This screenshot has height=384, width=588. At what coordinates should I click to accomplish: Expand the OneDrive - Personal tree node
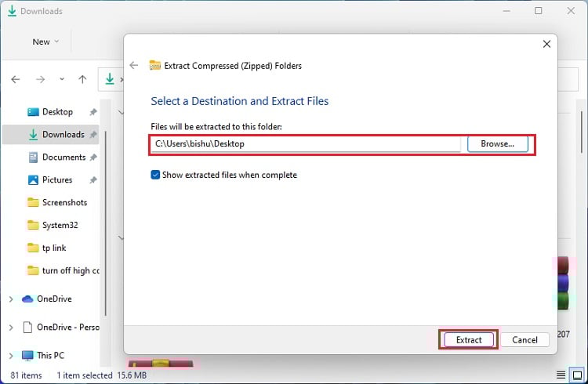point(11,328)
